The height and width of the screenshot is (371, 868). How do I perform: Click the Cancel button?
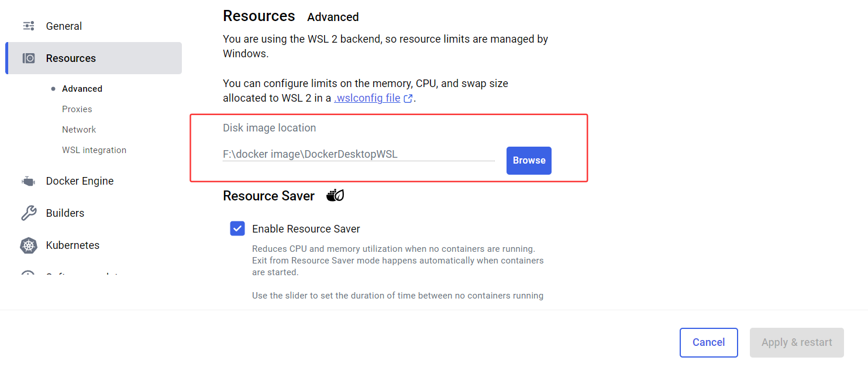point(708,342)
